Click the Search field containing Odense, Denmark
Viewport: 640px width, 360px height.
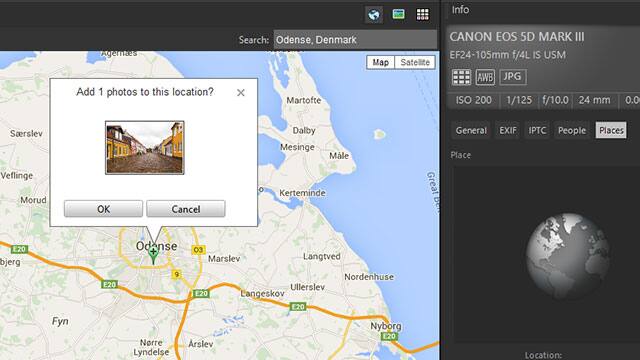tap(355, 40)
